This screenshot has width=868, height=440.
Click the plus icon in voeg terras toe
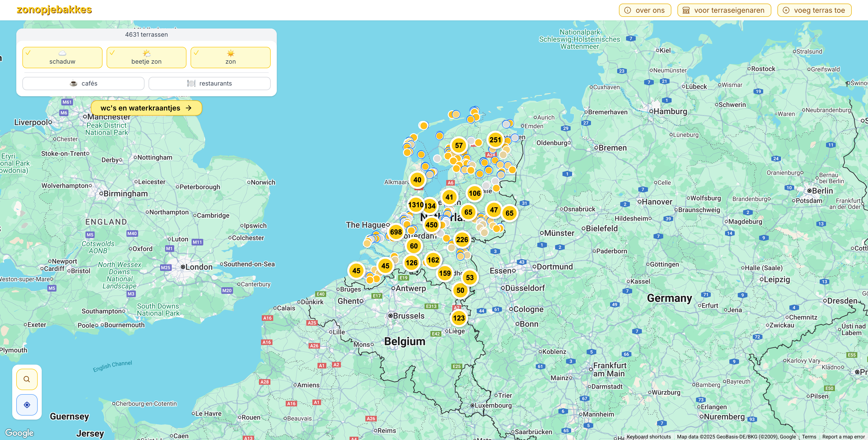pos(786,10)
